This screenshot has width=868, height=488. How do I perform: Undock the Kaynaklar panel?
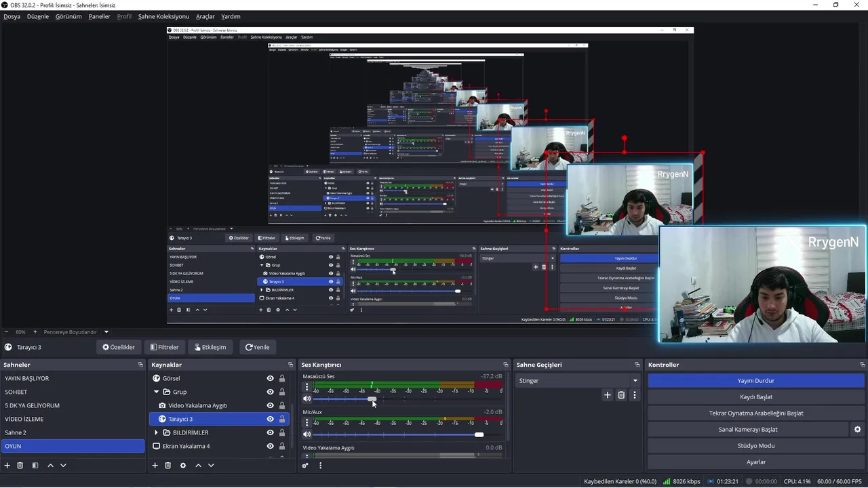[291, 365]
